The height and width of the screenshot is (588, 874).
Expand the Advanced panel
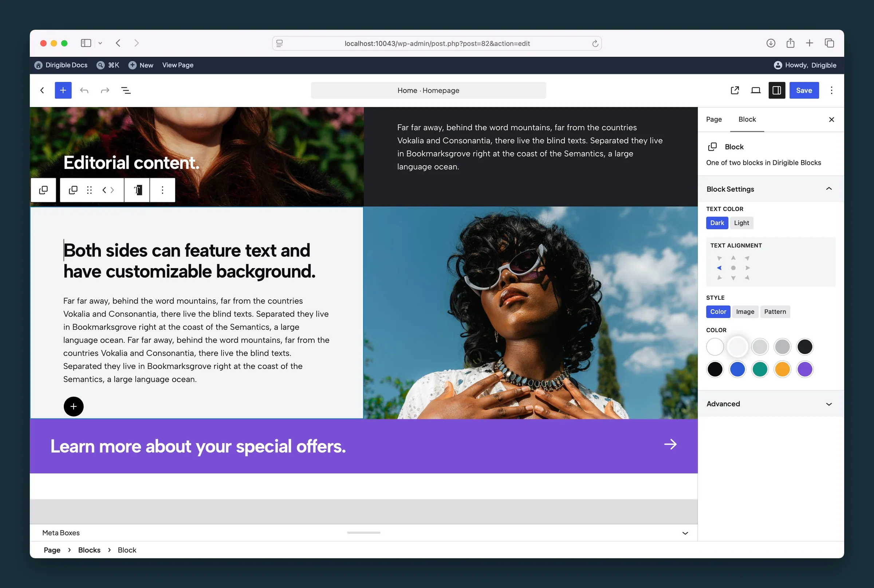click(x=771, y=404)
